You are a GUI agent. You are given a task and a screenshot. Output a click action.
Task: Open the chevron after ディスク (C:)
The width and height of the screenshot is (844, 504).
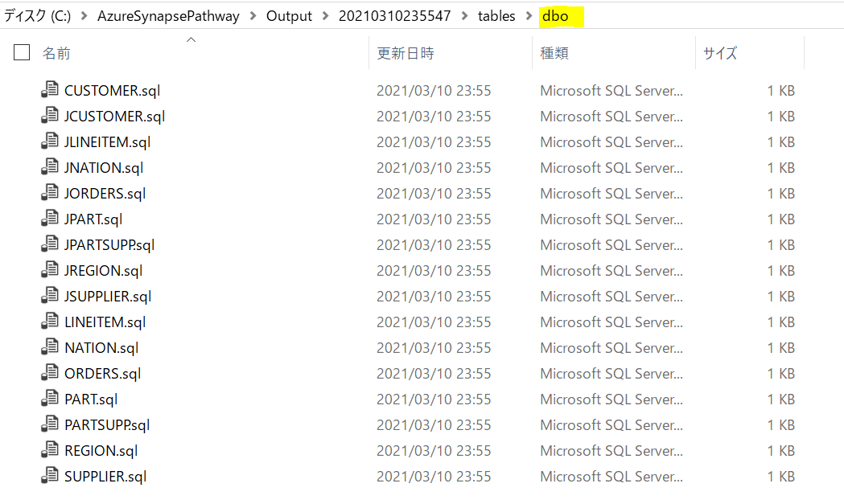click(84, 16)
